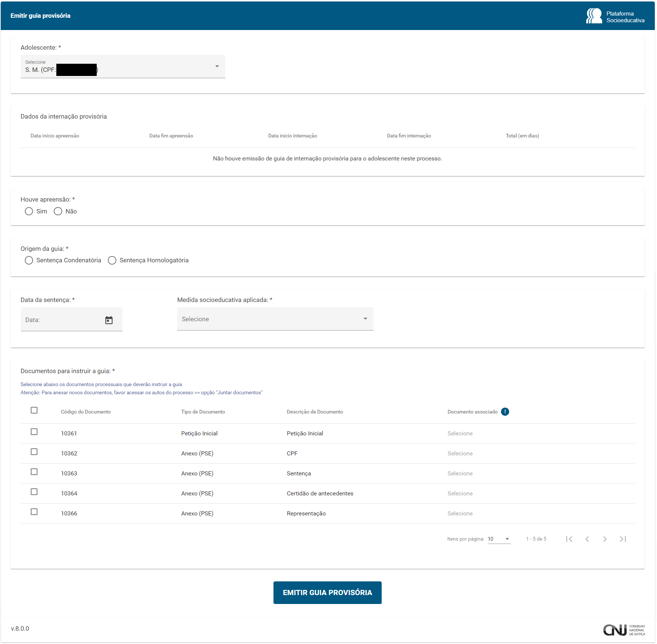657x644 pixels.
Task: Select Não for Houve apreensão
Action: (x=58, y=211)
